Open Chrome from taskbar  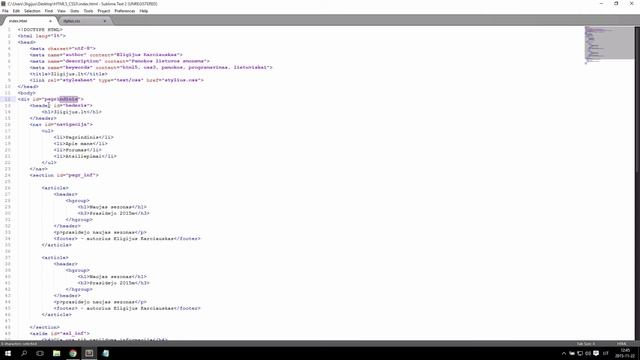(x=73, y=353)
